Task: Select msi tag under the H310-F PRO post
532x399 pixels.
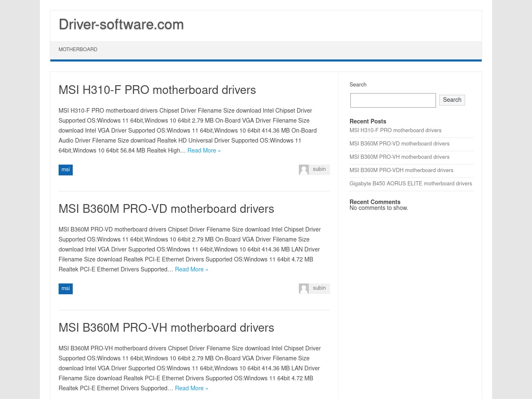Action: click(66, 170)
